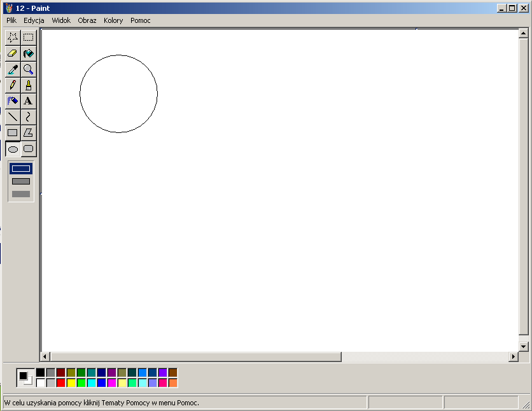Select the navy blue swatch
This screenshot has height=411, width=532.
pos(101,373)
